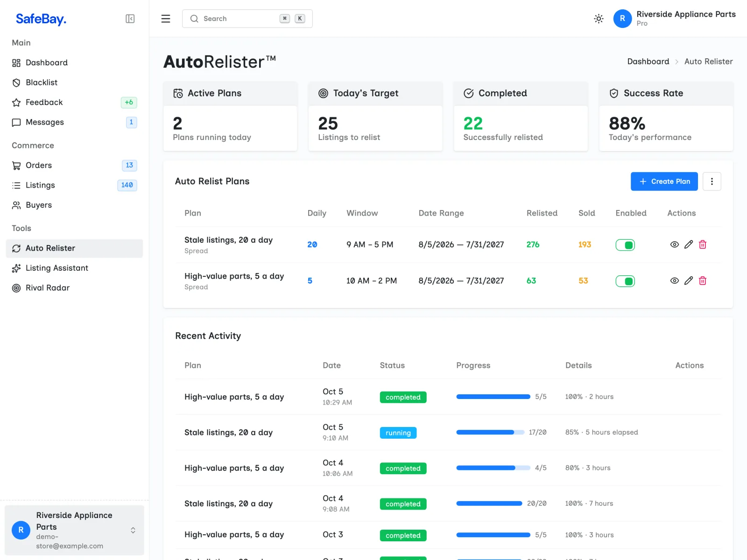Click the search magnifier icon
Viewport: 747px width, 560px height.
(194, 19)
